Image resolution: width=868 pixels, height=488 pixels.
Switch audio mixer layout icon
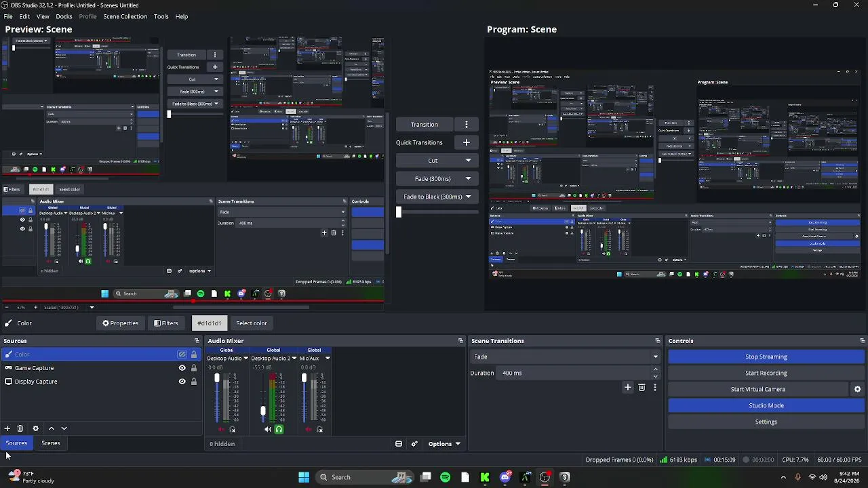[x=399, y=444]
